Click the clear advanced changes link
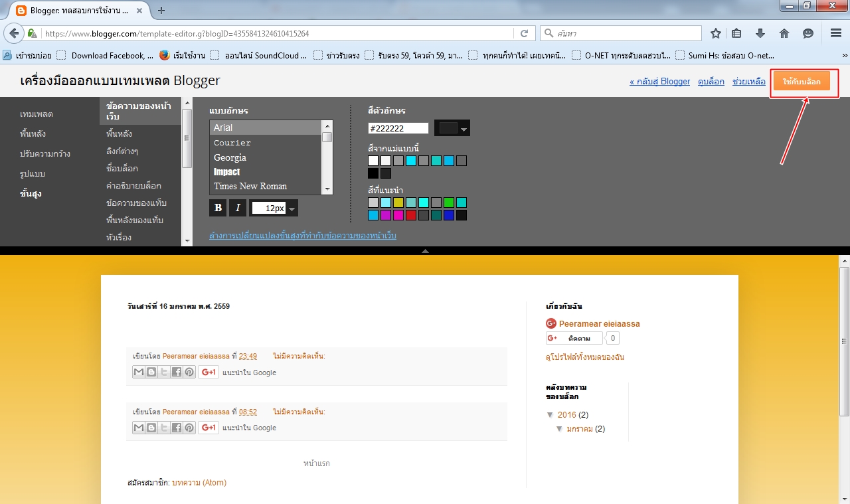 303,236
